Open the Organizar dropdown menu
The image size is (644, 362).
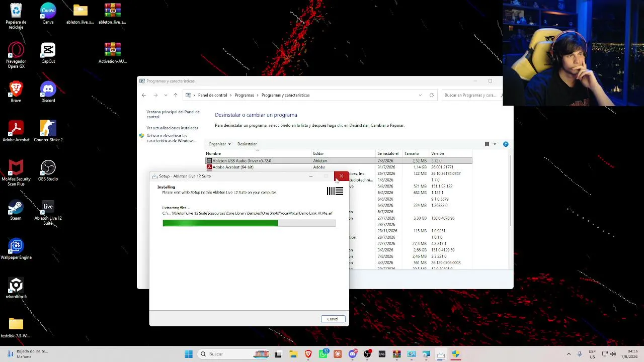point(219,144)
